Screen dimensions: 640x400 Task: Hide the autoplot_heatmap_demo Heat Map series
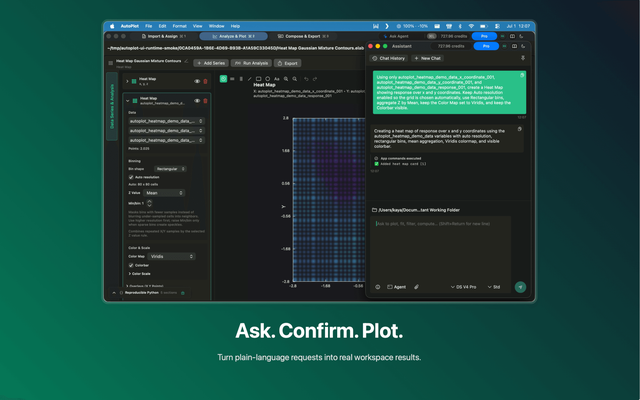point(197,101)
